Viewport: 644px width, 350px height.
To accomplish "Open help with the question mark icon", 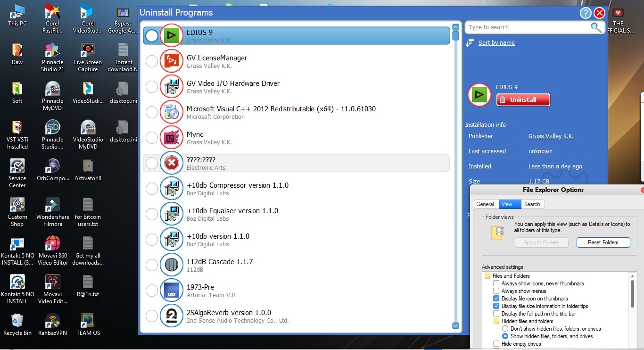I will [586, 13].
